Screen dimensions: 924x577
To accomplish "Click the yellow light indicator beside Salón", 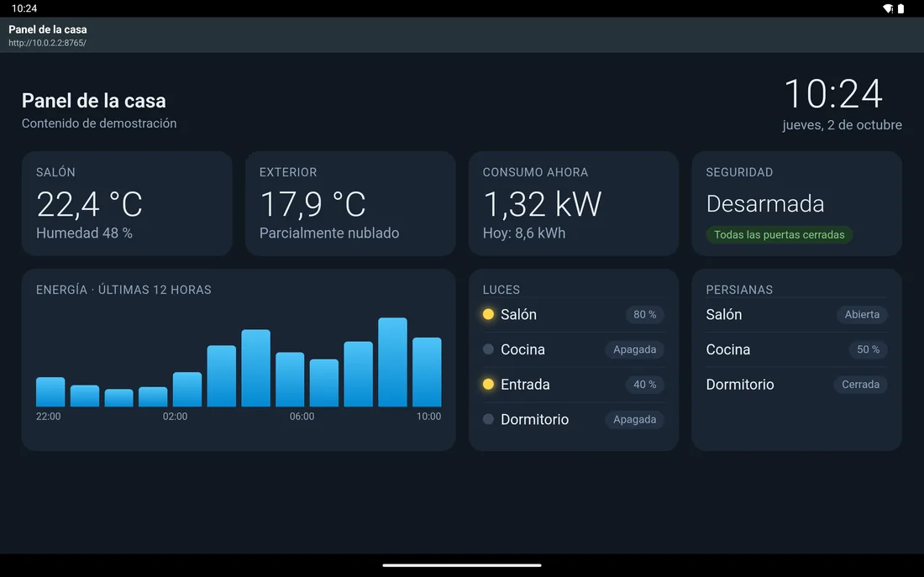I will point(488,314).
